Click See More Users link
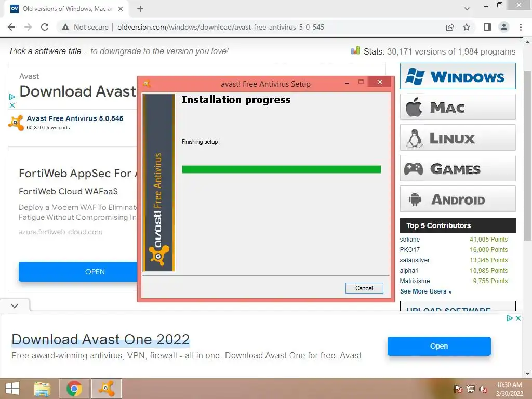 tap(426, 291)
